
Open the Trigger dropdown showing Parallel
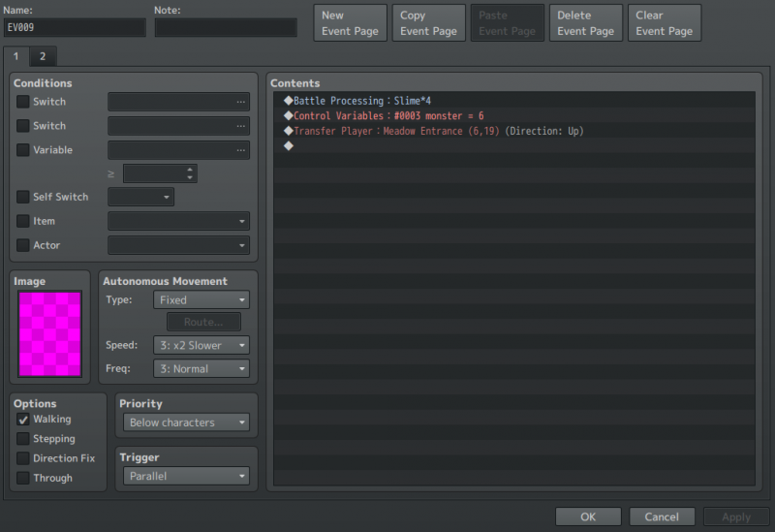pos(186,476)
